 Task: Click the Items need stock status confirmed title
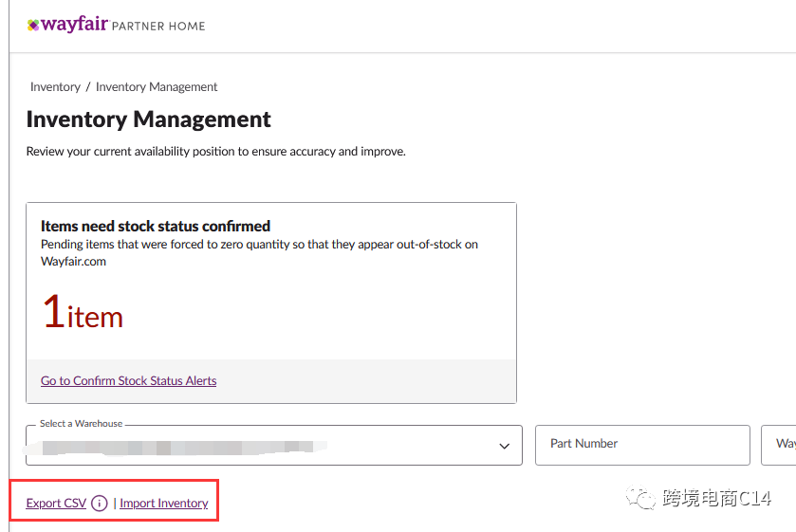point(156,227)
